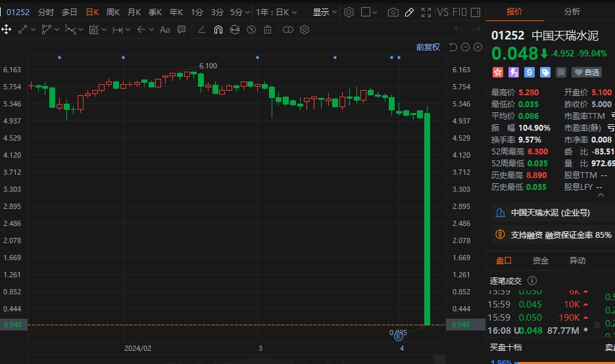615x364 pixels.
Task: Switch chart to 周K weekly view
Action: point(113,12)
